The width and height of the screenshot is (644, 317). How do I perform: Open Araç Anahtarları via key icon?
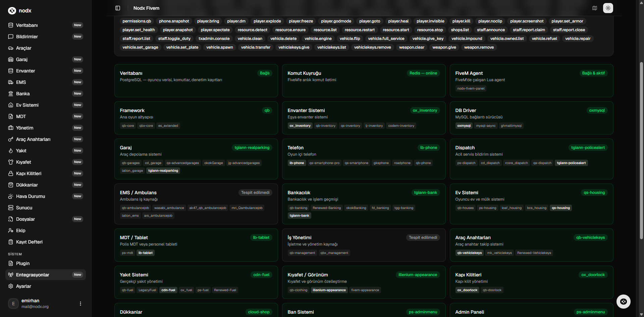11,139
